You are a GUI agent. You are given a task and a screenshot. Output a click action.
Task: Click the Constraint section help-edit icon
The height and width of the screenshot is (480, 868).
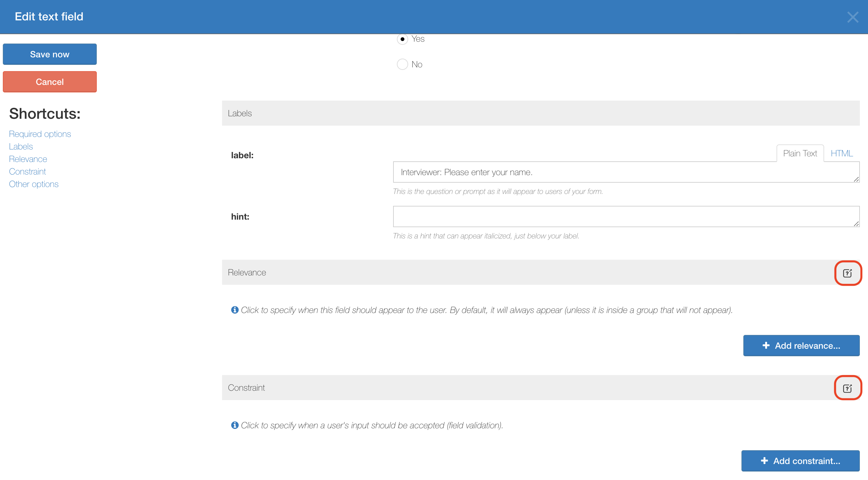coord(847,388)
